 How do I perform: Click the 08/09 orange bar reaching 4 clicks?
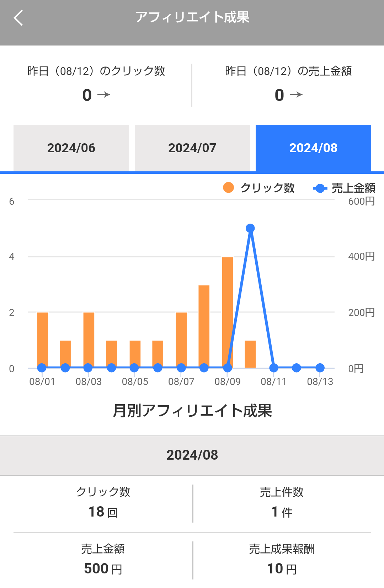pos(228,312)
